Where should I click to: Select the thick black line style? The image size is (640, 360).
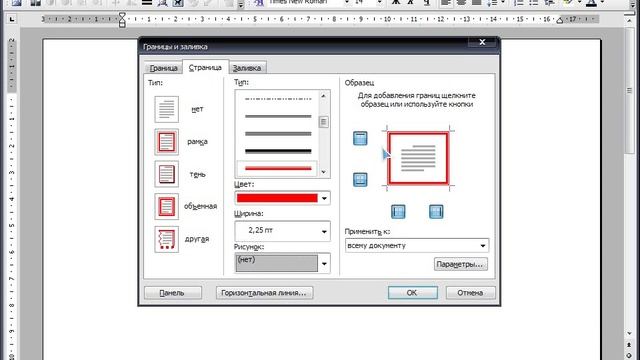[278, 151]
